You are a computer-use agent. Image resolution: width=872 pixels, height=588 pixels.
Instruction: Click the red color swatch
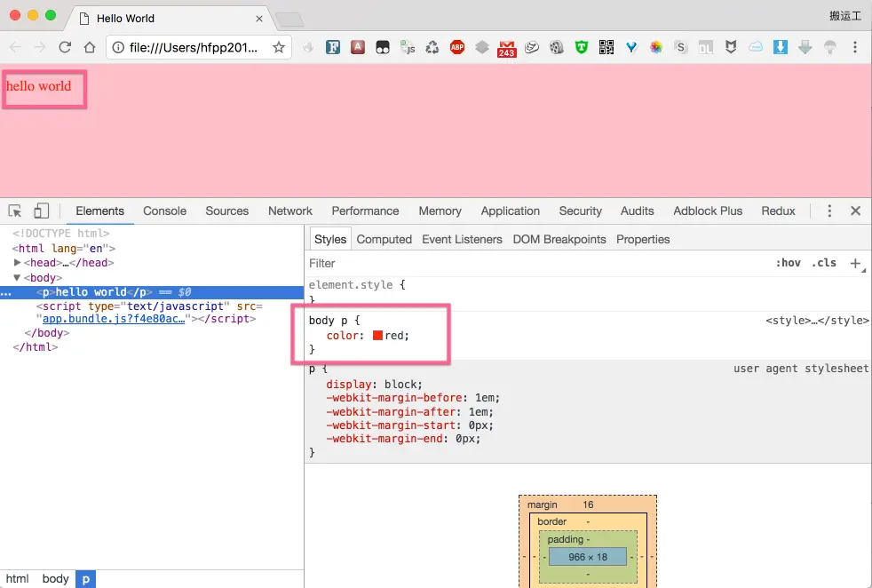377,336
